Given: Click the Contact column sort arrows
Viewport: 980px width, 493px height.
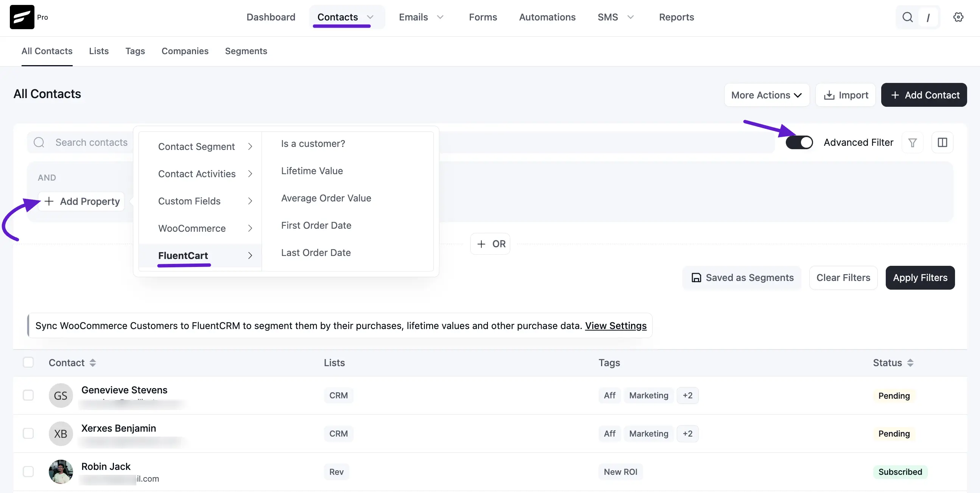Looking at the screenshot, I should (x=93, y=363).
